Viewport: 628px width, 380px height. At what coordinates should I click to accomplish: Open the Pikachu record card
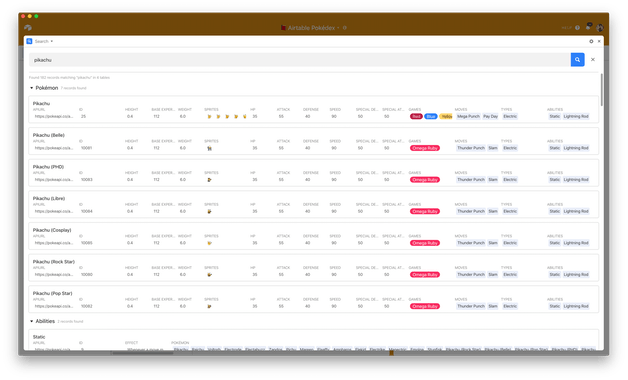click(314, 109)
